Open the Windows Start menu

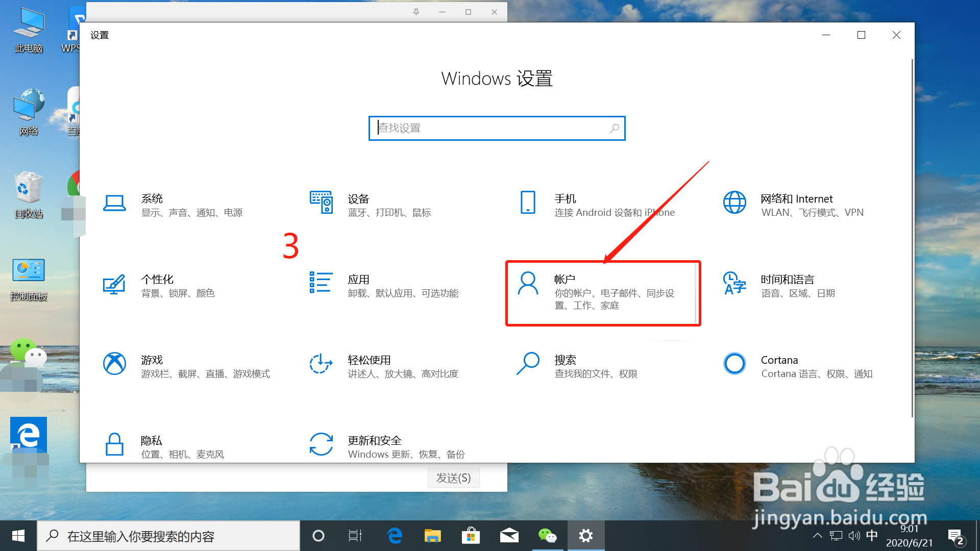click(x=18, y=536)
